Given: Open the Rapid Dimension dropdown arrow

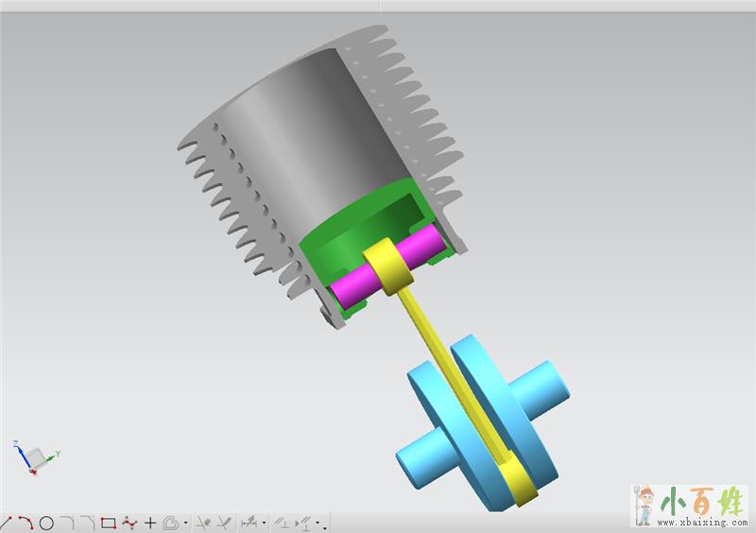Looking at the screenshot, I should 265,524.
